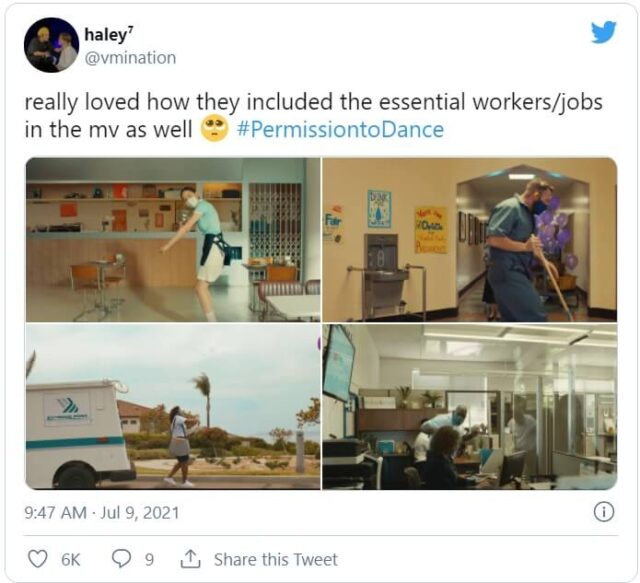Visit the @vmination handle
This screenshot has width=640, height=583.
(130, 58)
